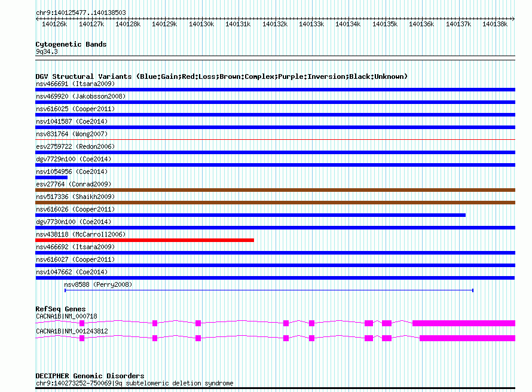Screen dimensions: 532x392
Task: Click the nsv8588 (Perry2008) label
Action: 98,284
